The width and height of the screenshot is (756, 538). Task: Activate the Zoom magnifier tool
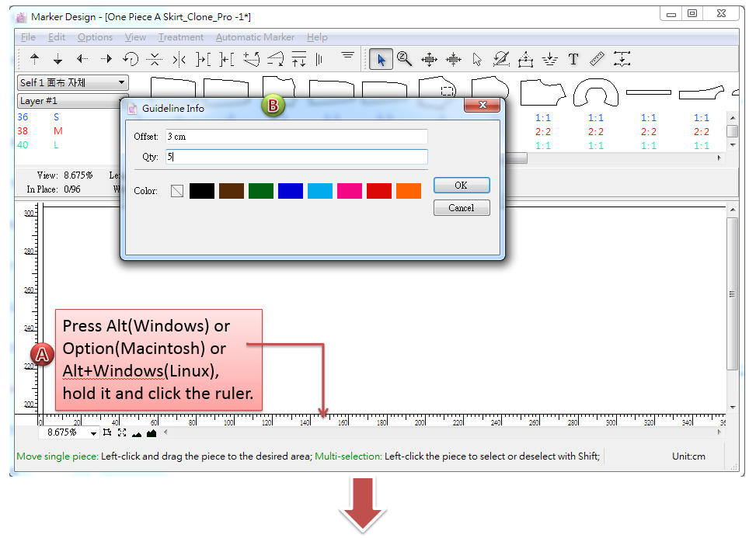[x=404, y=59]
